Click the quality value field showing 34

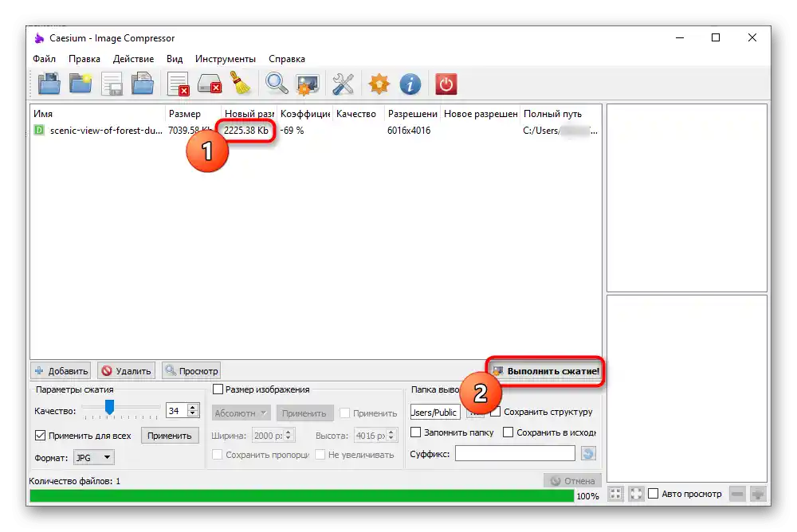tap(177, 411)
